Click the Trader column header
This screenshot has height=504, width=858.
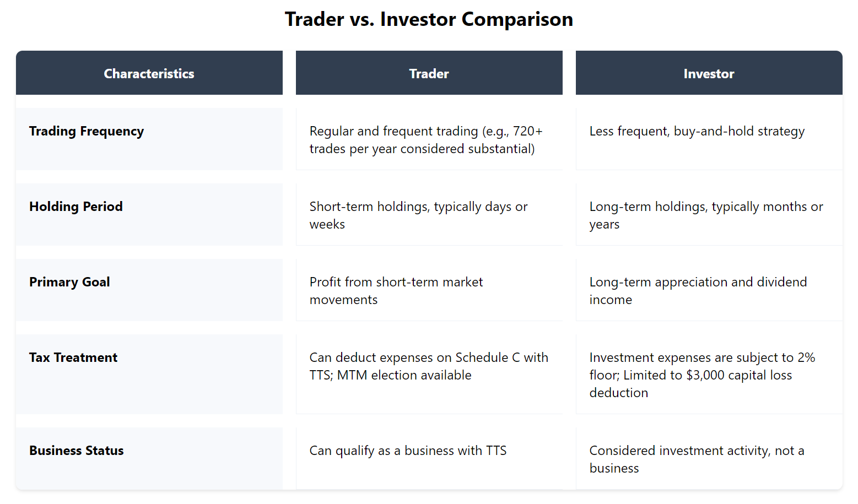point(429,73)
